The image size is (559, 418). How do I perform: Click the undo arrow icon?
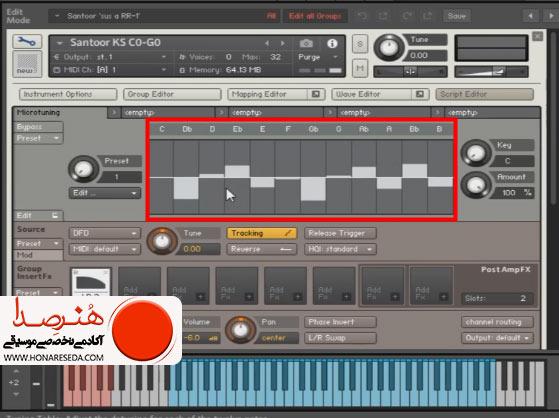[x=362, y=16]
